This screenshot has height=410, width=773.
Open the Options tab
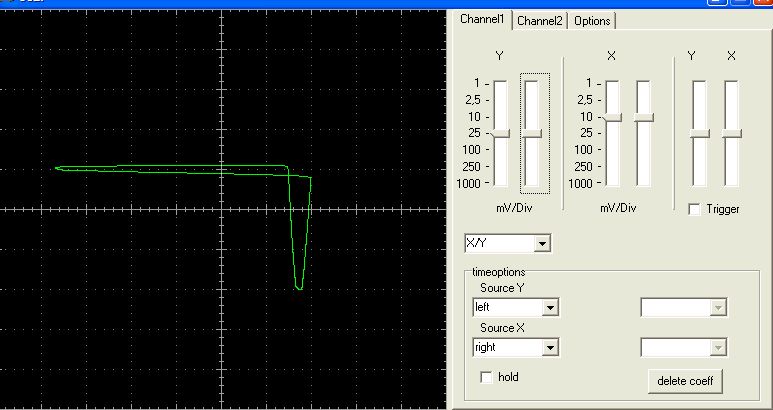(x=592, y=21)
